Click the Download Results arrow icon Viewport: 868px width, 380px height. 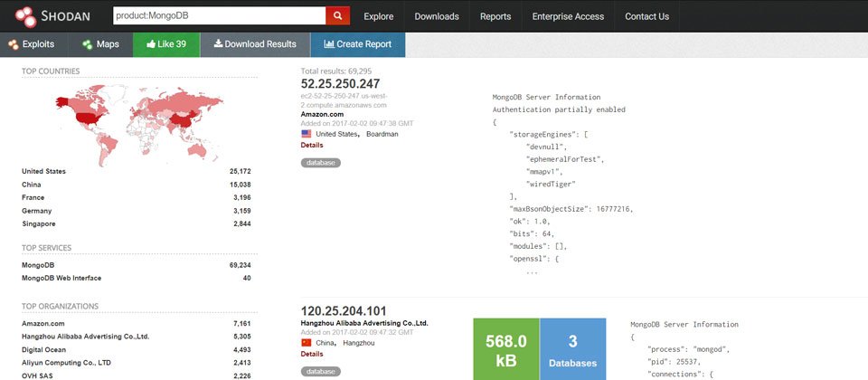[x=218, y=44]
